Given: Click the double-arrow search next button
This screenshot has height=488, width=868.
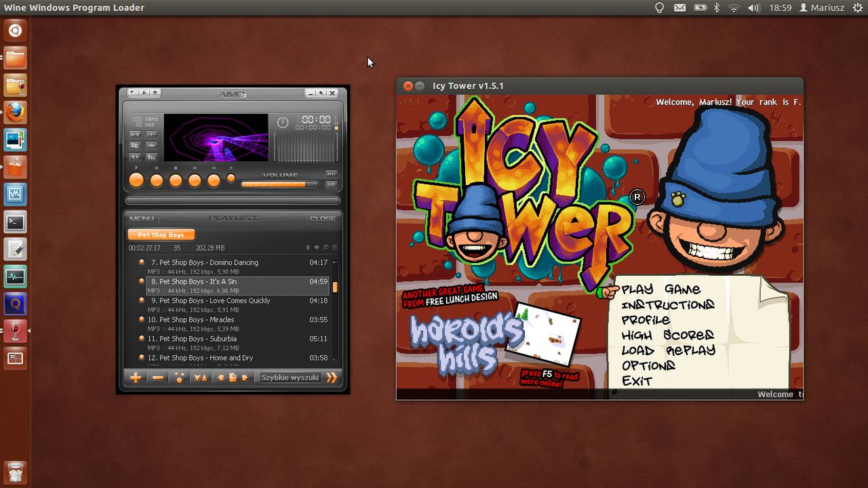Looking at the screenshot, I should pos(332,378).
